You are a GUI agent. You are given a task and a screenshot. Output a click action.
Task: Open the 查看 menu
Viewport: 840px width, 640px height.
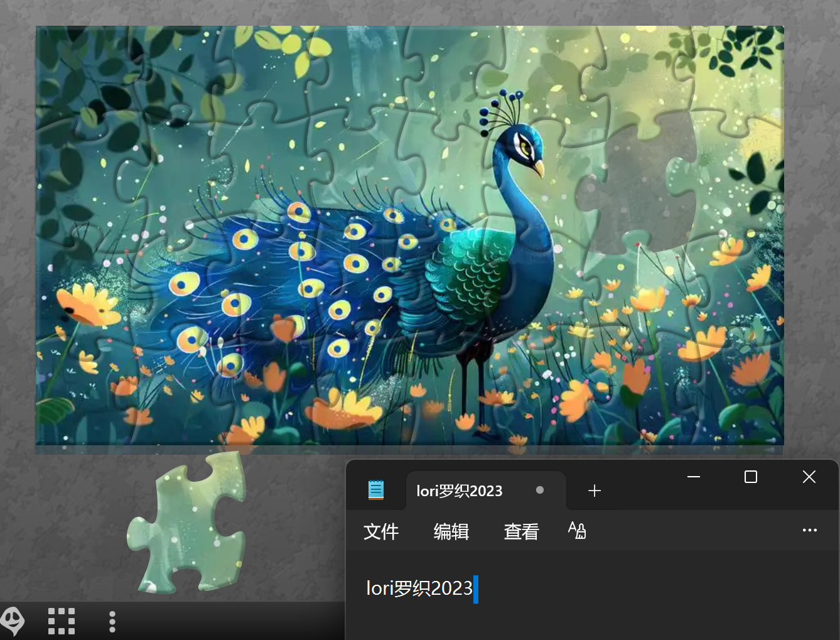pyautogui.click(x=521, y=531)
